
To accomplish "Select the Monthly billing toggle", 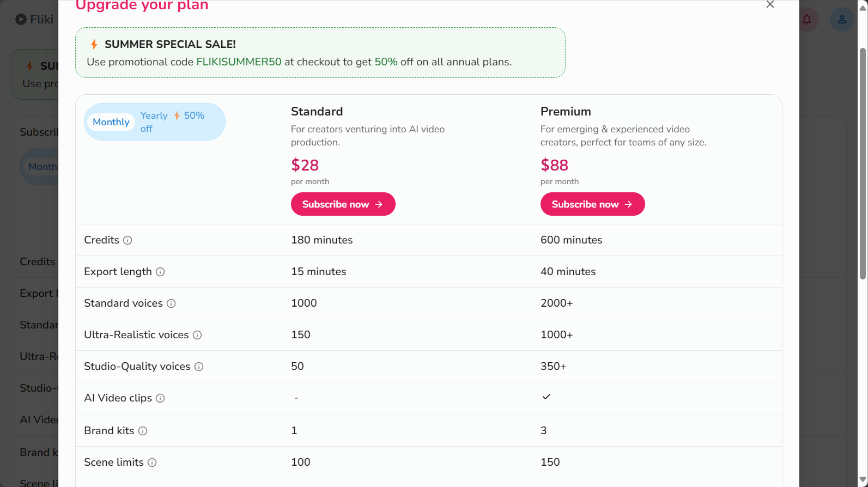I will [111, 122].
